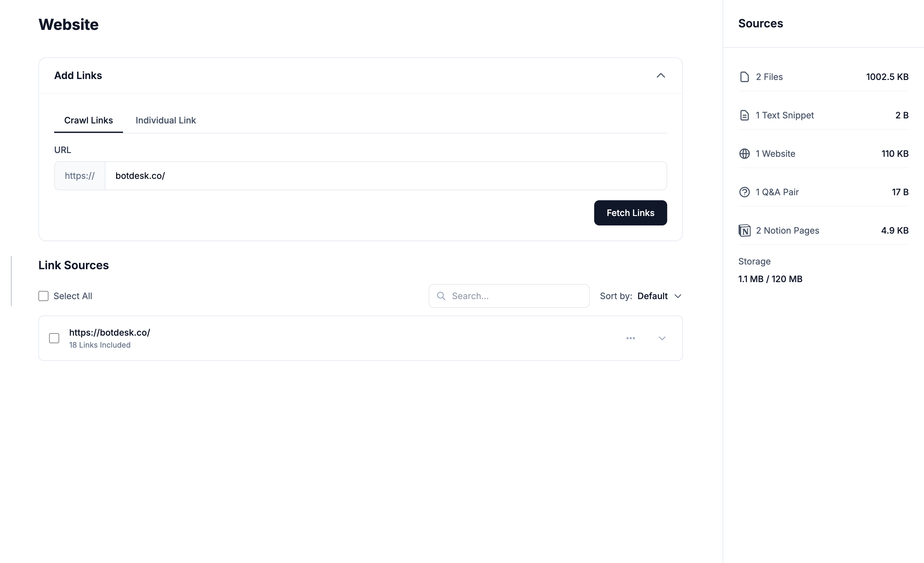Switch to the Individual Link tab
Image resolution: width=924 pixels, height=563 pixels.
coord(166,120)
